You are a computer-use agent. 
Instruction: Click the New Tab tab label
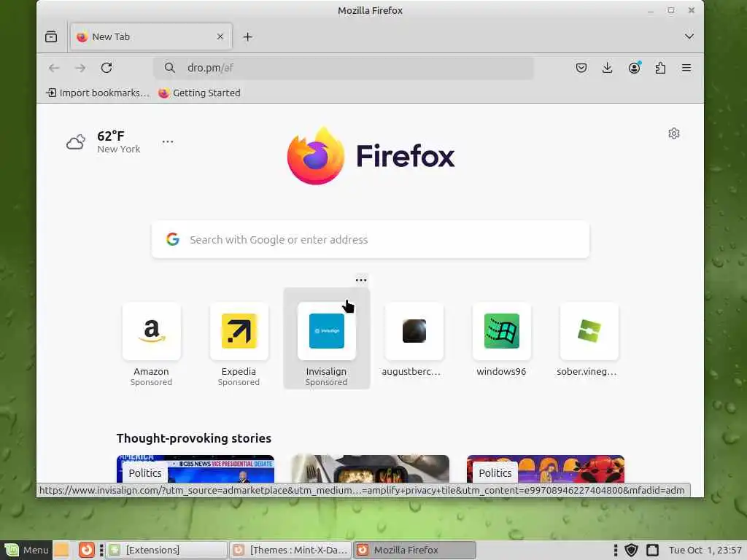click(x=111, y=36)
